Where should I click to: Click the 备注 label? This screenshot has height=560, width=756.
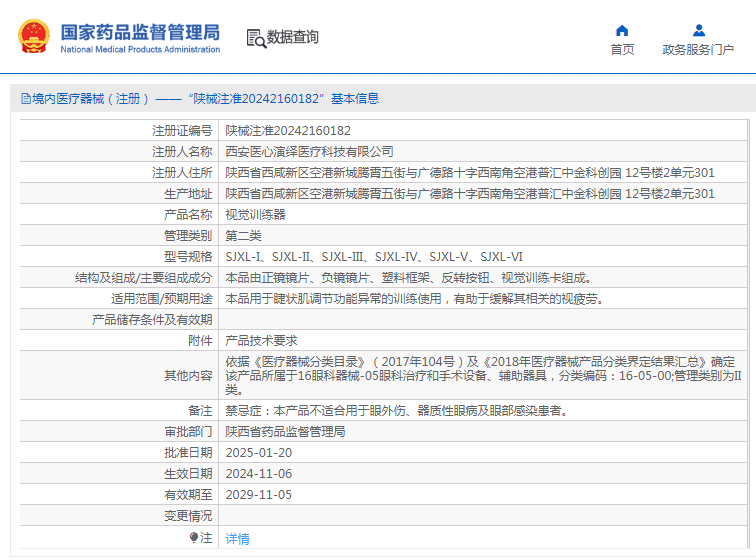200,411
